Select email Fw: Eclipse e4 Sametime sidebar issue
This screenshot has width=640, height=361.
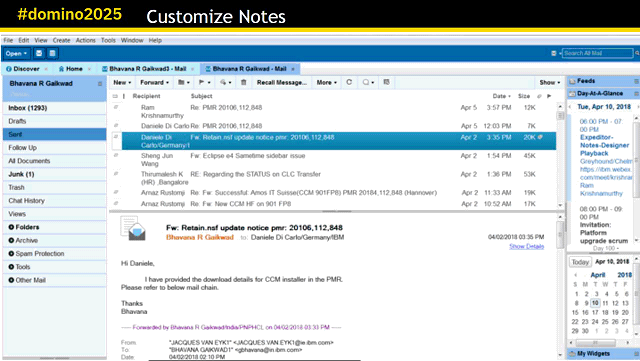click(335, 160)
